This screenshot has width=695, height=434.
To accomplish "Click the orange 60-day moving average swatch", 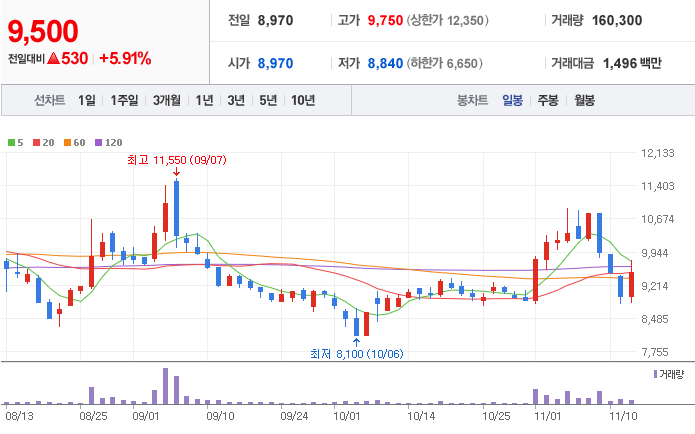I will pyautogui.click(x=67, y=142).
